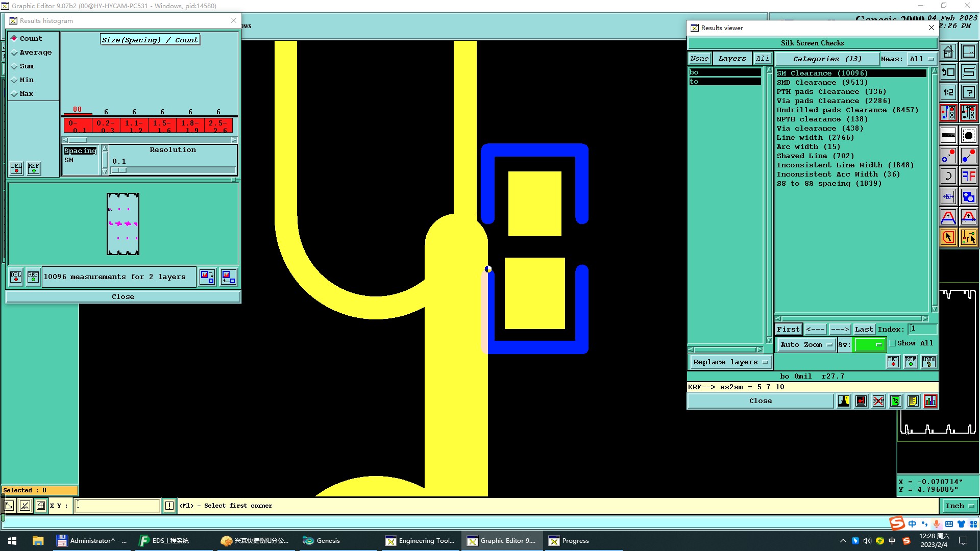Image resolution: width=980 pixels, height=551 pixels.
Task: Click the UNDO icon in Results viewer
Action: [928, 362]
